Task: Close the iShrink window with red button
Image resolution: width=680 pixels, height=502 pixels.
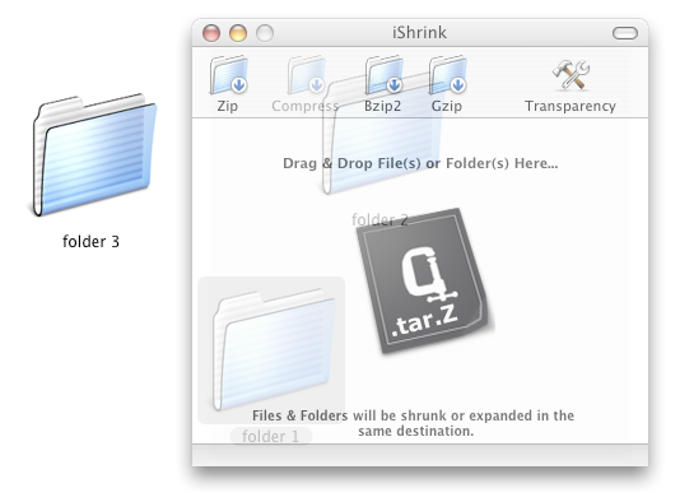Action: coord(211,33)
